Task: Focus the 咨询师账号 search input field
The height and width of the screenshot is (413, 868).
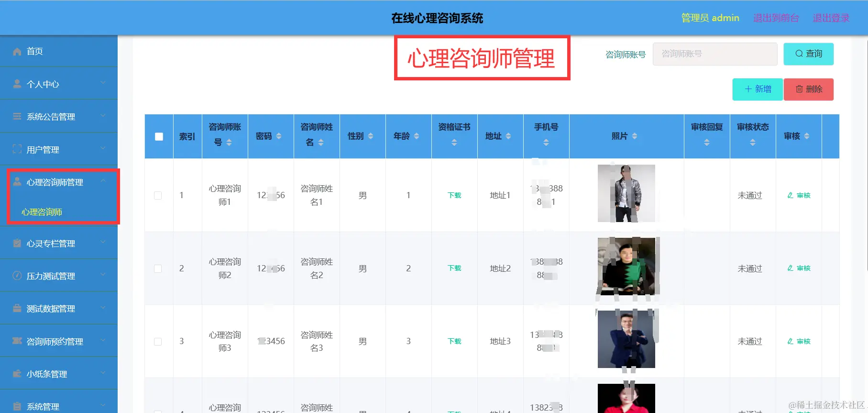Action: point(715,54)
